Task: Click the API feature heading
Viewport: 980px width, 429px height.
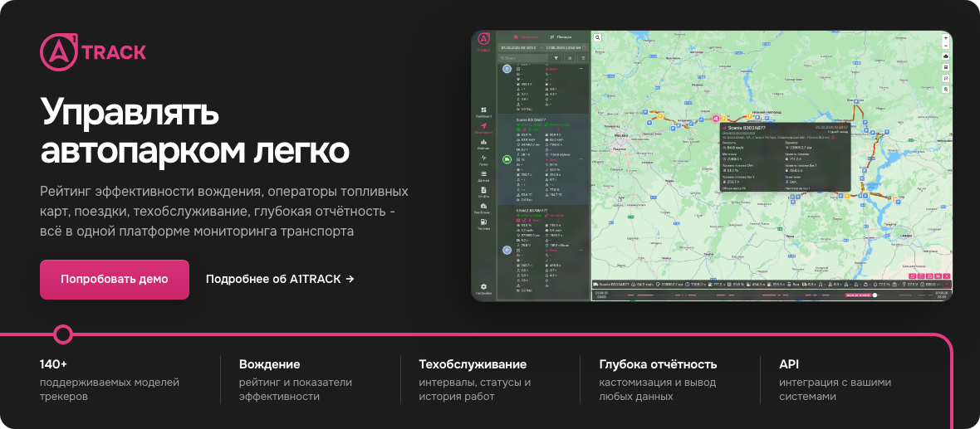Action: (789, 364)
